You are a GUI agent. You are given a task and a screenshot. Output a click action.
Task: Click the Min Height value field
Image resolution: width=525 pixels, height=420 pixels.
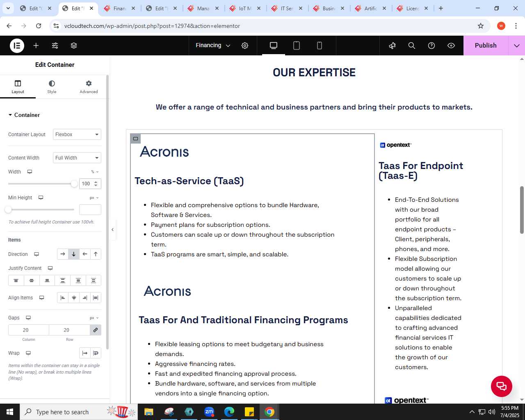[x=90, y=210]
